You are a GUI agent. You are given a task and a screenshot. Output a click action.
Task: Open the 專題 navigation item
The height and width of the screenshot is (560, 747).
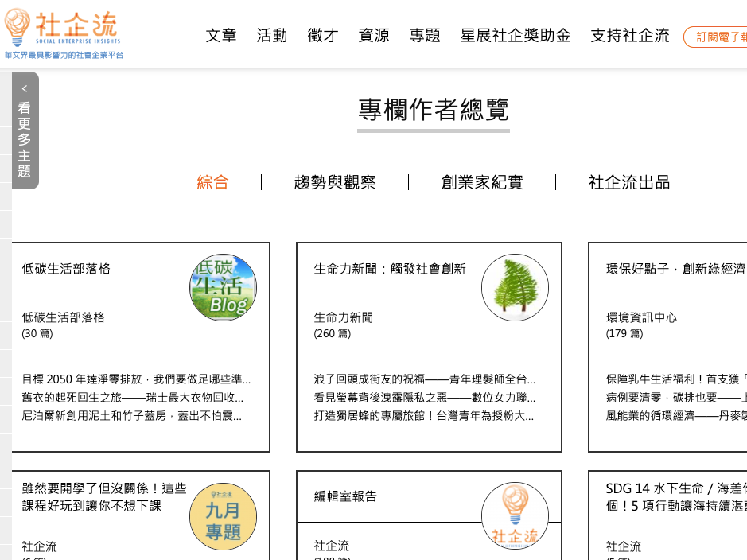click(x=425, y=36)
